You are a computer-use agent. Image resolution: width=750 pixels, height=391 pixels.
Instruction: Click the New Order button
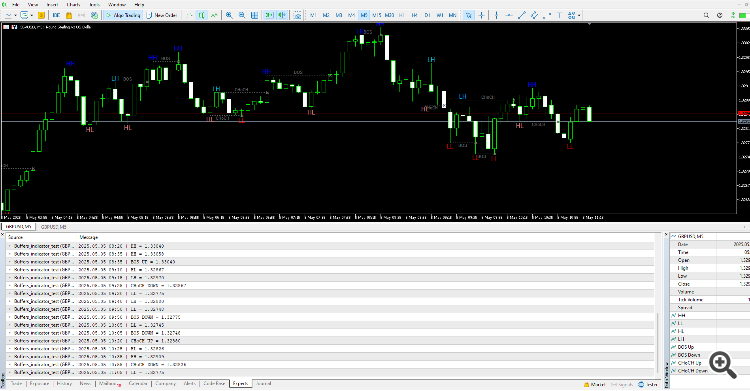(x=162, y=15)
